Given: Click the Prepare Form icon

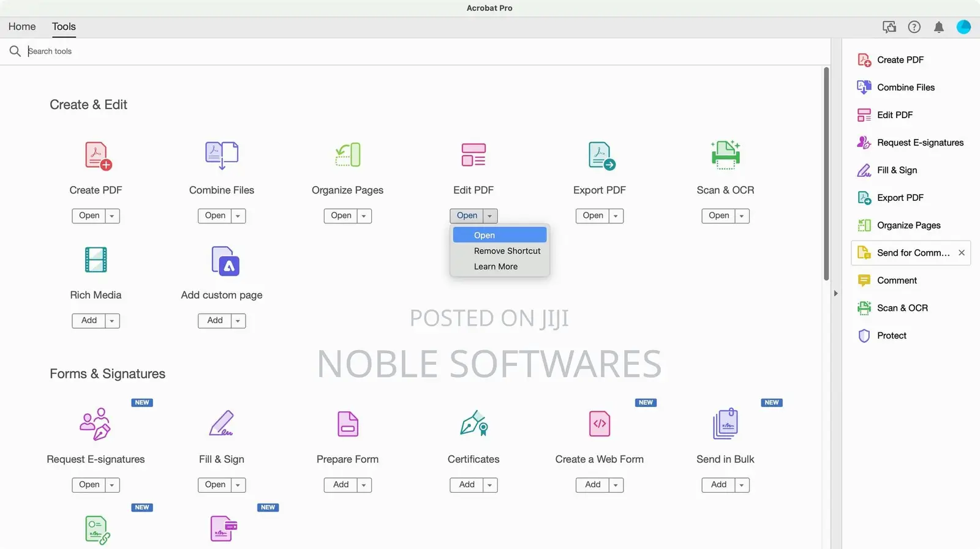Looking at the screenshot, I should pos(348,424).
